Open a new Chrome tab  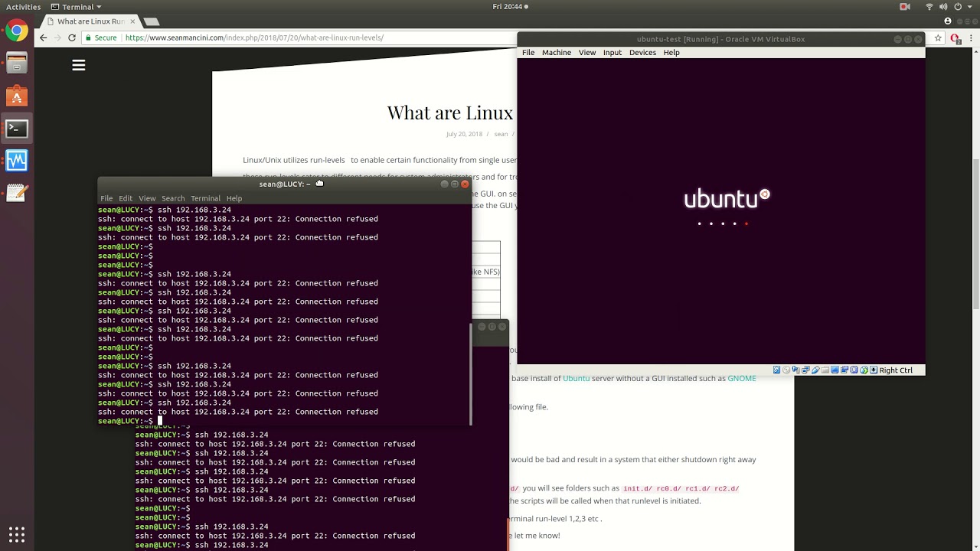coord(152,21)
